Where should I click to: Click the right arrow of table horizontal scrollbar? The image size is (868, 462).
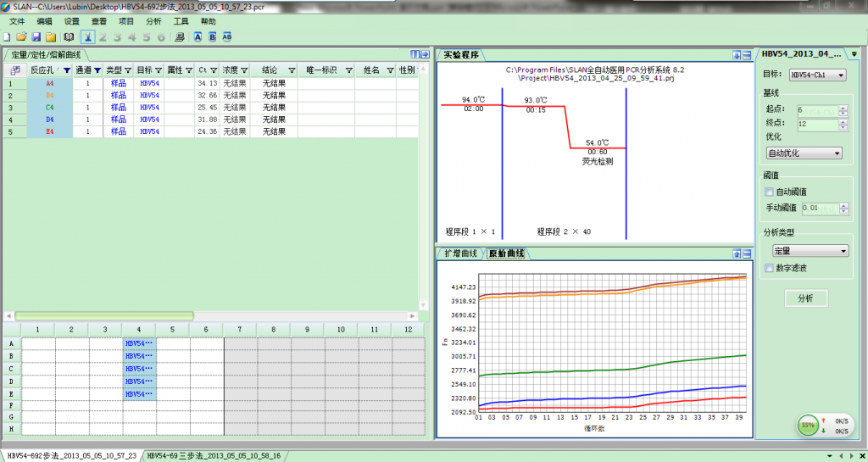412,316
